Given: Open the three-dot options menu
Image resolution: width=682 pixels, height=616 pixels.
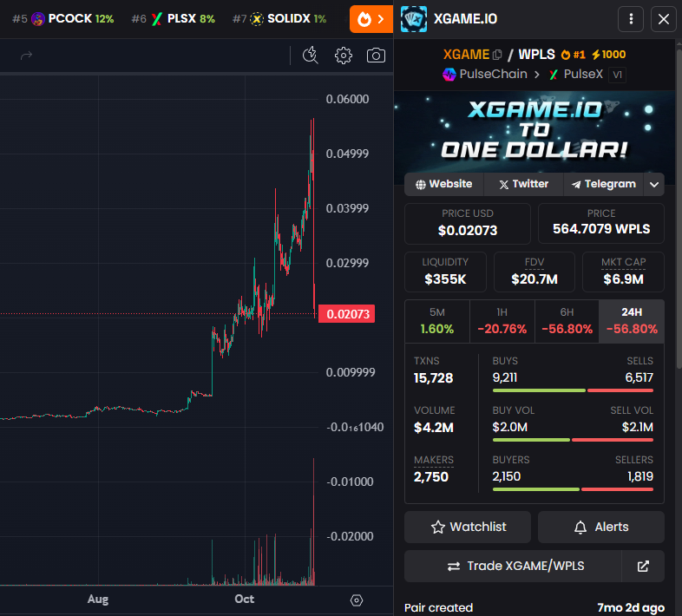Looking at the screenshot, I should tap(631, 19).
